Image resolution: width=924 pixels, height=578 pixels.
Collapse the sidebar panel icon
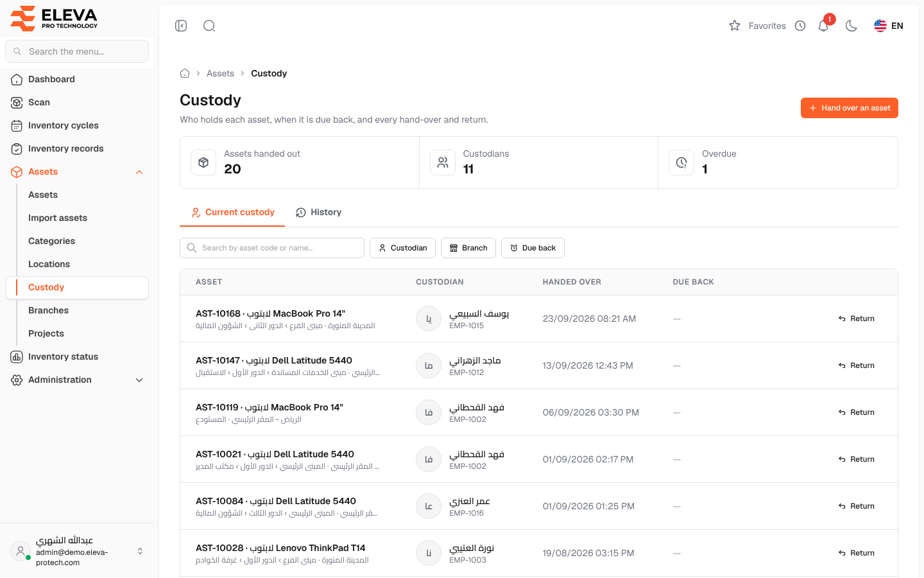pos(181,26)
